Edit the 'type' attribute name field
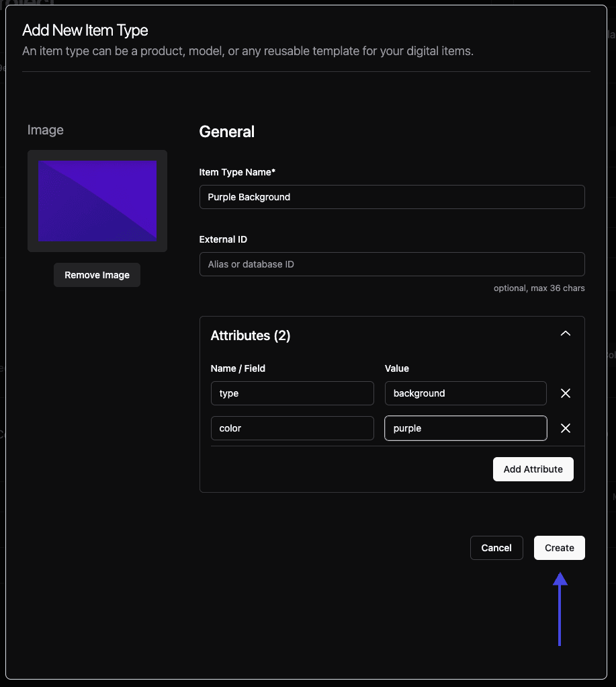This screenshot has height=687, width=616. (292, 393)
